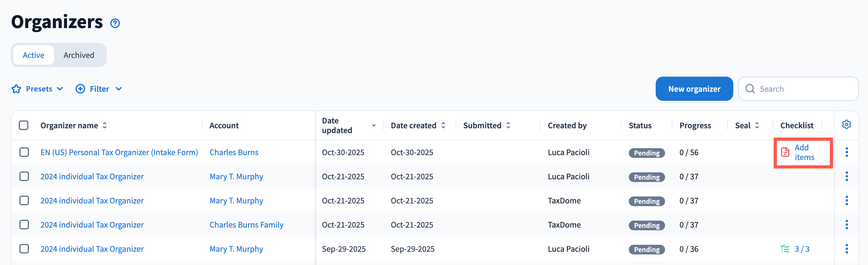The width and height of the screenshot is (868, 265).
Task: Toggle the select-all organizers checkbox
Action: 24,125
